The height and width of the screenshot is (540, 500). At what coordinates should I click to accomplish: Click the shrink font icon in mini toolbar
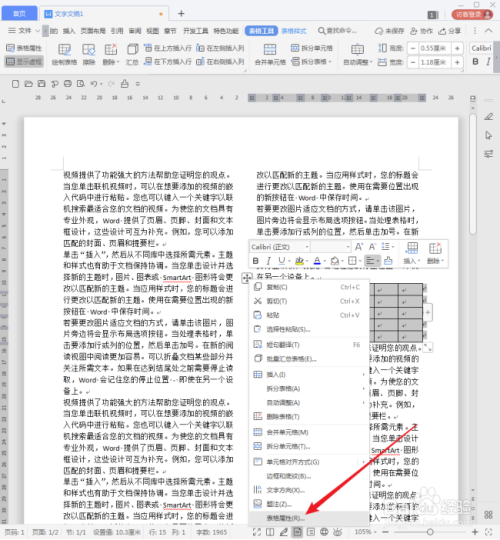click(x=372, y=247)
